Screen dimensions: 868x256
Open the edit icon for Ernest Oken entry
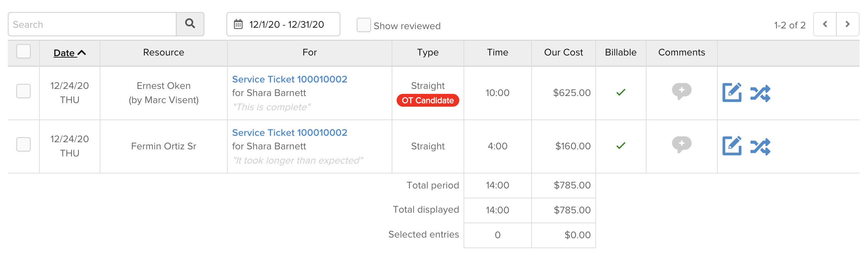click(x=732, y=92)
